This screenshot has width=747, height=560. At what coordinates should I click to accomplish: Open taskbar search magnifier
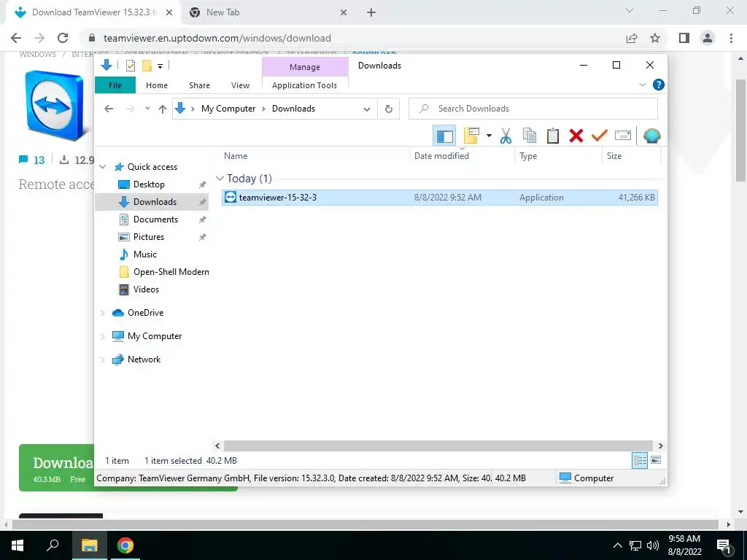point(53,545)
